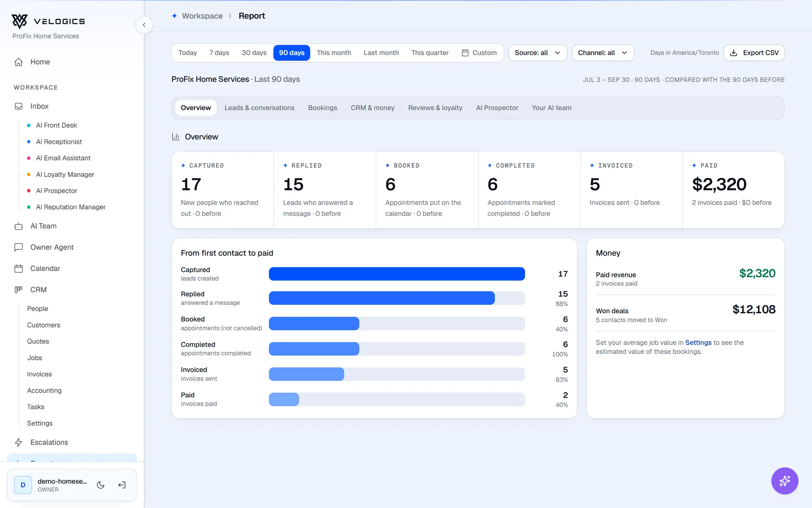The image size is (812, 508).
Task: Open AI Reputation Manager in the sidebar
Action: click(x=71, y=207)
